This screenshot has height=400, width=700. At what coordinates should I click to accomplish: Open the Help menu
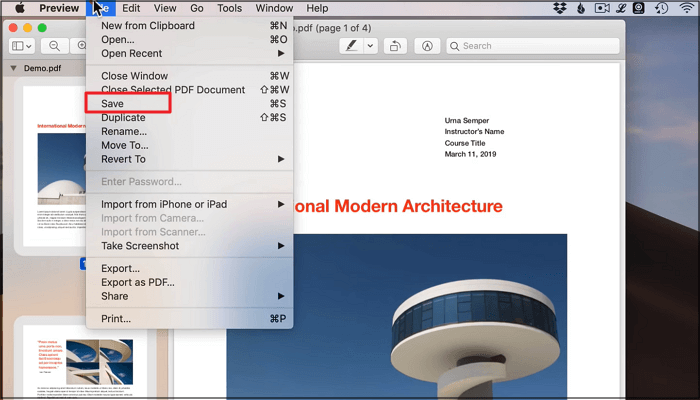(x=317, y=8)
